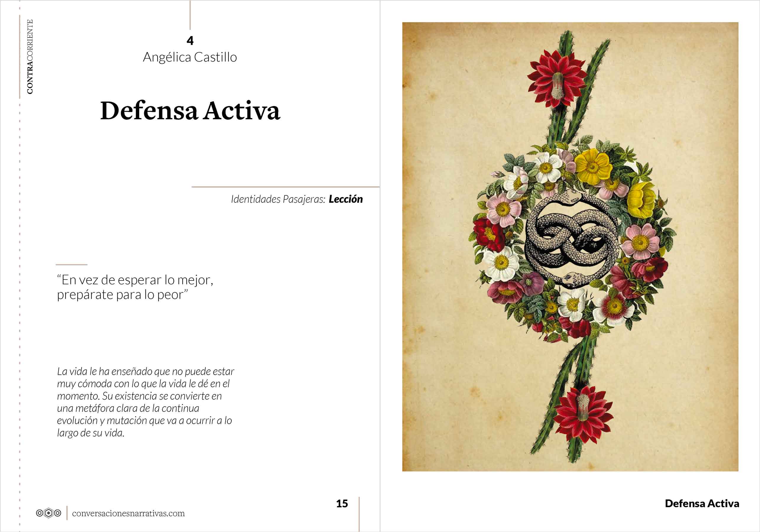Click the lower snake's head in the wreath
The width and height of the screenshot is (760, 532).
pos(570,280)
